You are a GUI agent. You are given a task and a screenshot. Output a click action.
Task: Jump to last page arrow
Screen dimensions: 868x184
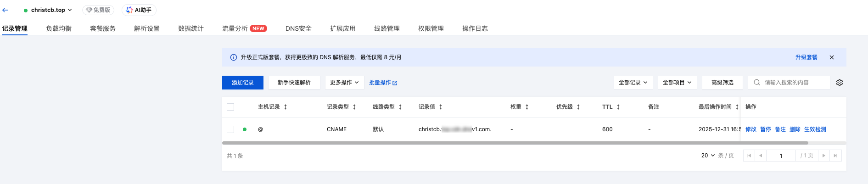pos(835,156)
